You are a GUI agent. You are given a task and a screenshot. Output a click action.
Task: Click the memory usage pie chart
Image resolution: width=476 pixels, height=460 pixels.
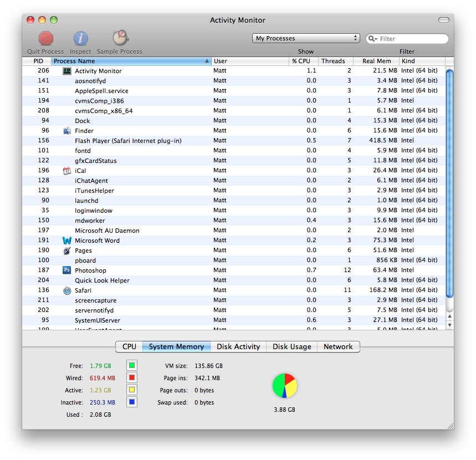click(x=284, y=386)
